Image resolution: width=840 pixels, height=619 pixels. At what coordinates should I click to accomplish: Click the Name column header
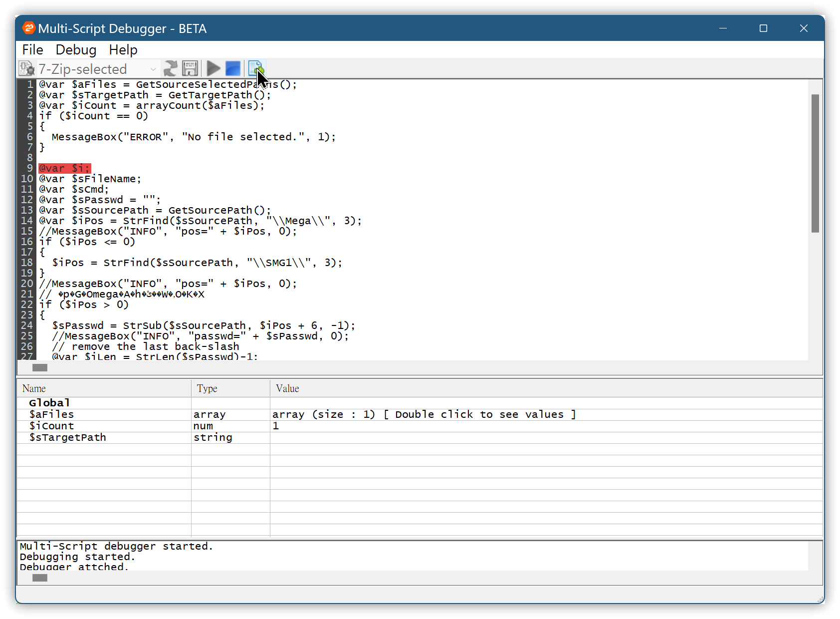pos(104,388)
